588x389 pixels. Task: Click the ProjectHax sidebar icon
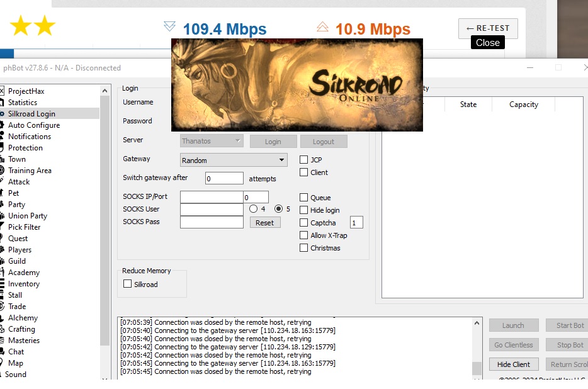2,91
